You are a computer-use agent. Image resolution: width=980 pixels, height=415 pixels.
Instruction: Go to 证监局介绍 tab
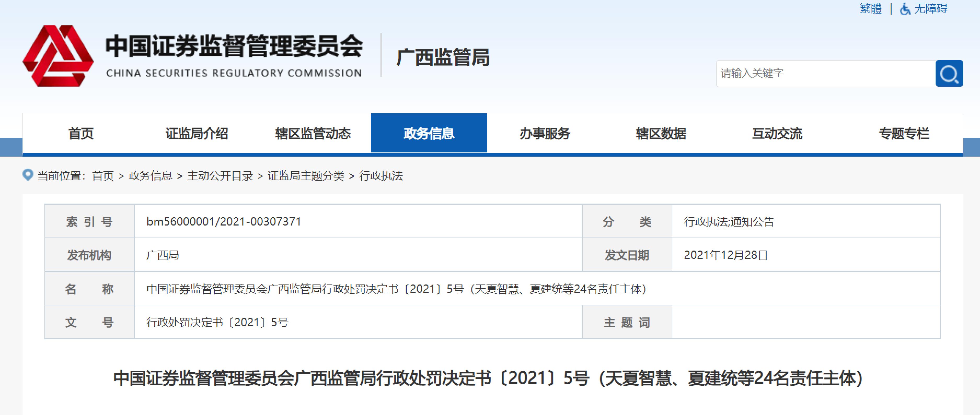197,133
